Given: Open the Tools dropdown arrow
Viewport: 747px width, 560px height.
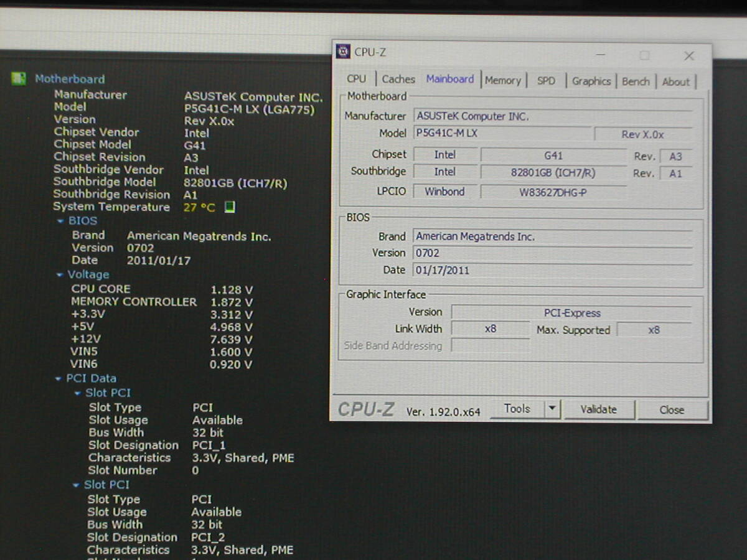Looking at the screenshot, I should pyautogui.click(x=552, y=409).
